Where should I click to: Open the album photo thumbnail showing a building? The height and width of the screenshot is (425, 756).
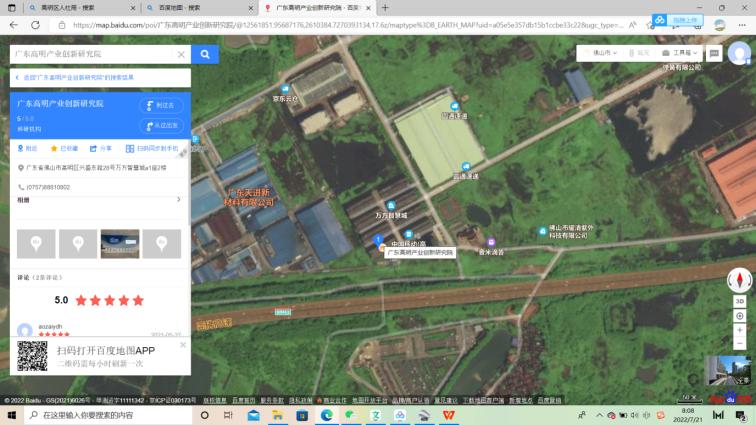120,244
